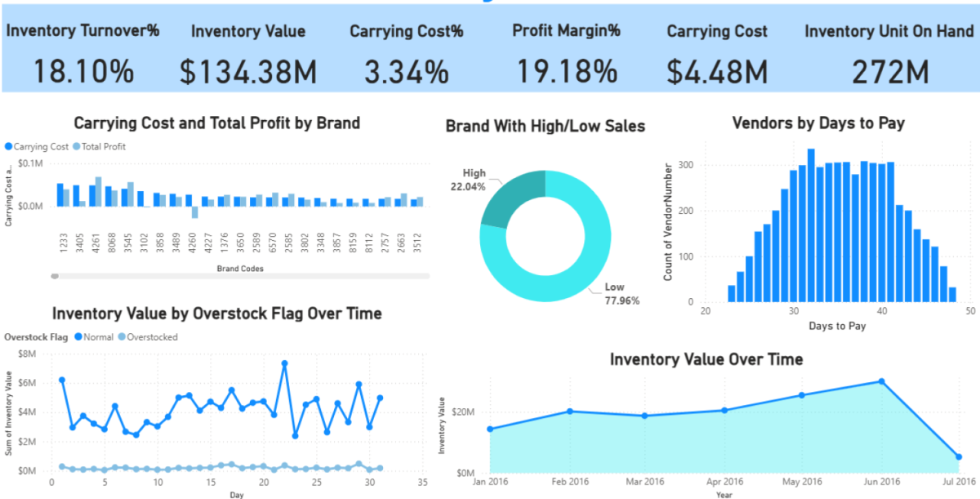980x499 pixels.
Task: Select the Carrying Cost bar for brand 1233
Action: (x=60, y=194)
